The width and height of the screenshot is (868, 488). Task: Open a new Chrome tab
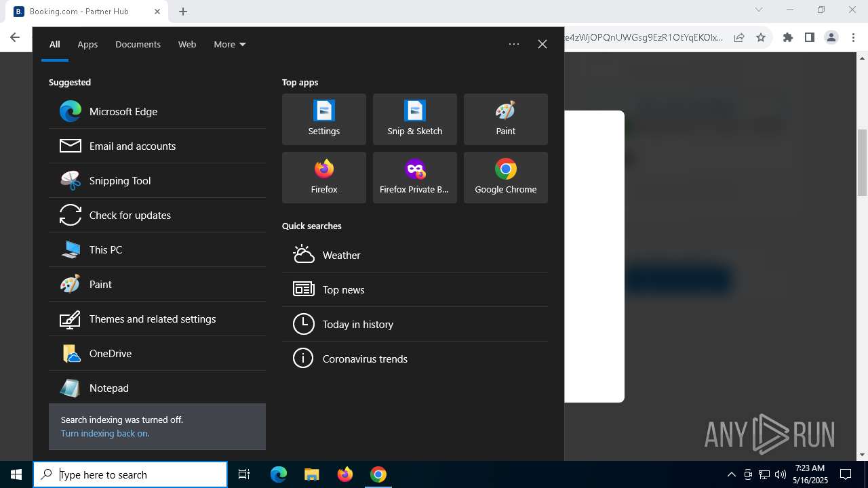coord(183,12)
